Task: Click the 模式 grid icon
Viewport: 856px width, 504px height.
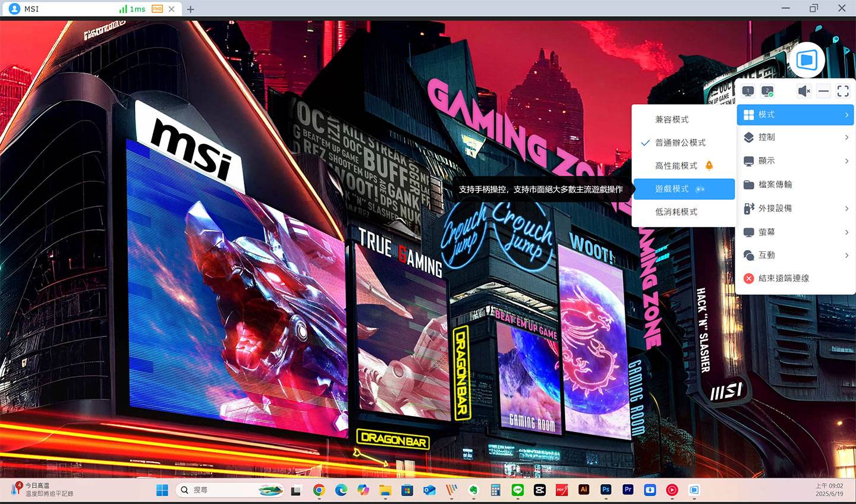Action: coord(749,115)
